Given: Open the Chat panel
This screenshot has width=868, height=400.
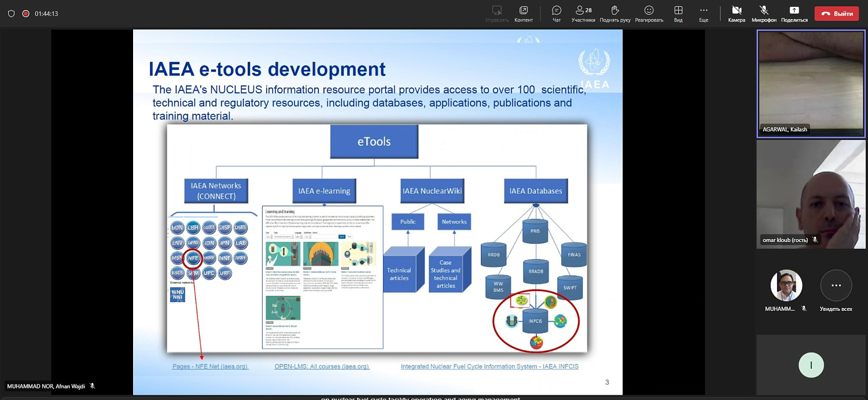Looking at the screenshot, I should coord(556,13).
